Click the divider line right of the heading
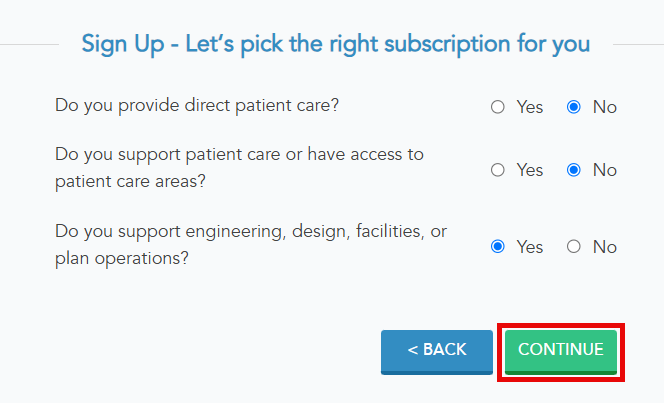The height and width of the screenshot is (403, 664). point(638,44)
